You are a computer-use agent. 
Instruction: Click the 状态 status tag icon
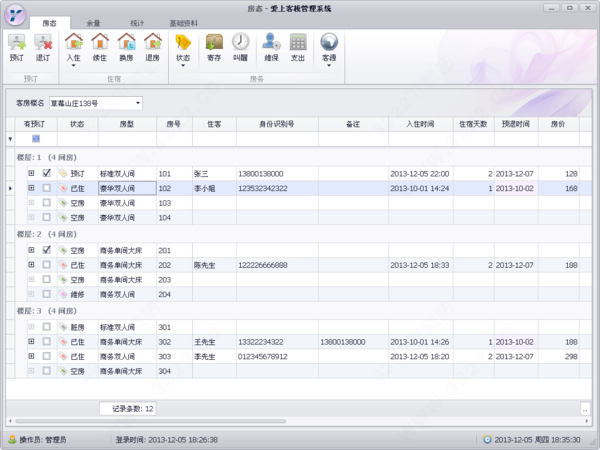pos(183,42)
